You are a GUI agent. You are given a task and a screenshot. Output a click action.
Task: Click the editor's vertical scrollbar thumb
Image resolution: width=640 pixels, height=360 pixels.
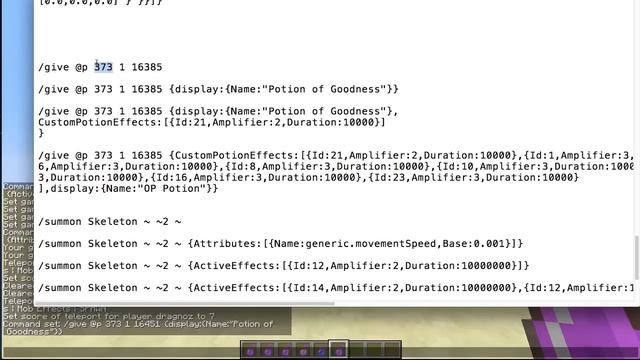tap(636, 258)
